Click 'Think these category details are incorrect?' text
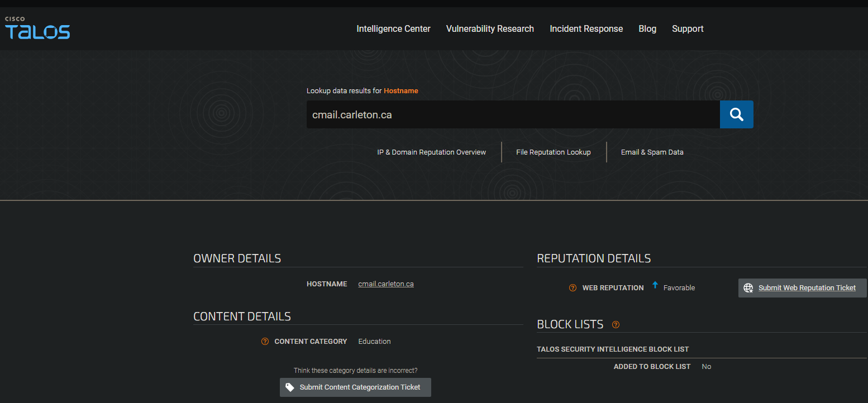This screenshot has width=868, height=403. 355,371
